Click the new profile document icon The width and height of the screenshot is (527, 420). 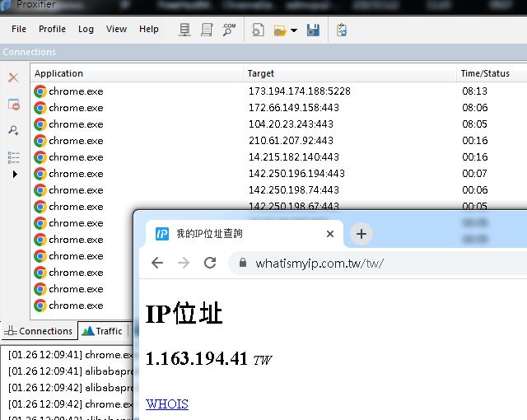(258, 30)
